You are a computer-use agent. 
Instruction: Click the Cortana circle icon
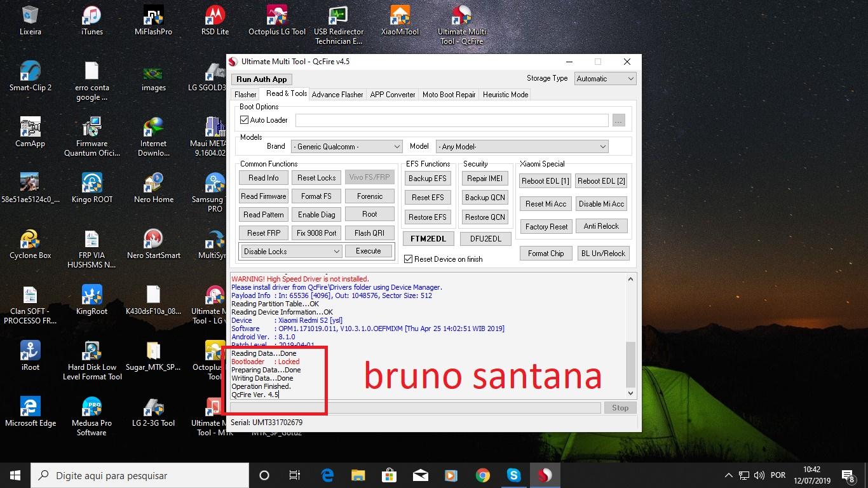click(264, 475)
